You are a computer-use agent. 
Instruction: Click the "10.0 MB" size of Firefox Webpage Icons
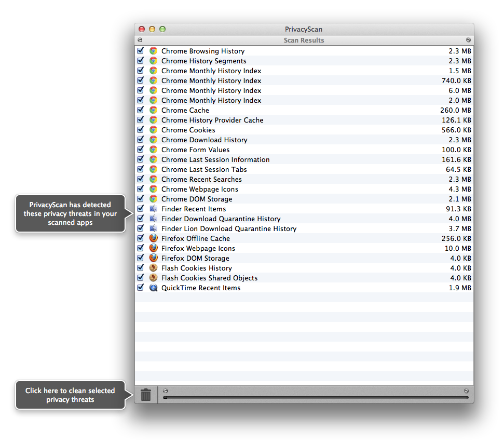pos(458,248)
